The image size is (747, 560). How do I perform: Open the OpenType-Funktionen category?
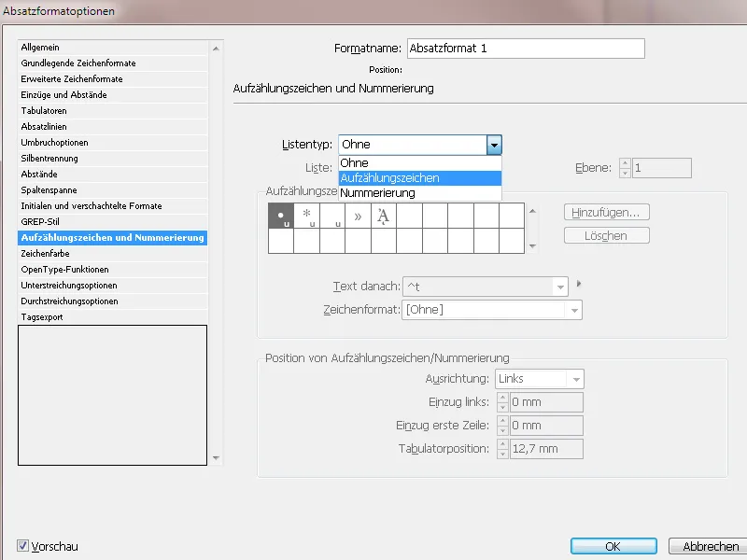[x=113, y=270]
